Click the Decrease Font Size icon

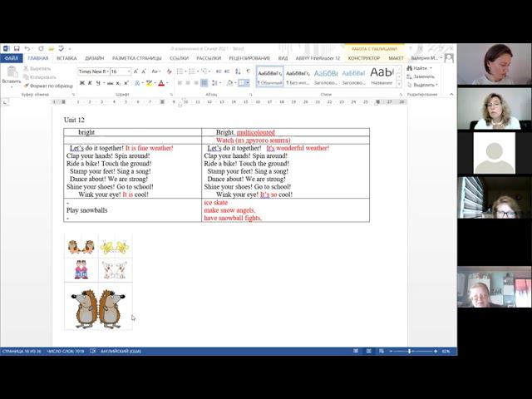click(144, 71)
